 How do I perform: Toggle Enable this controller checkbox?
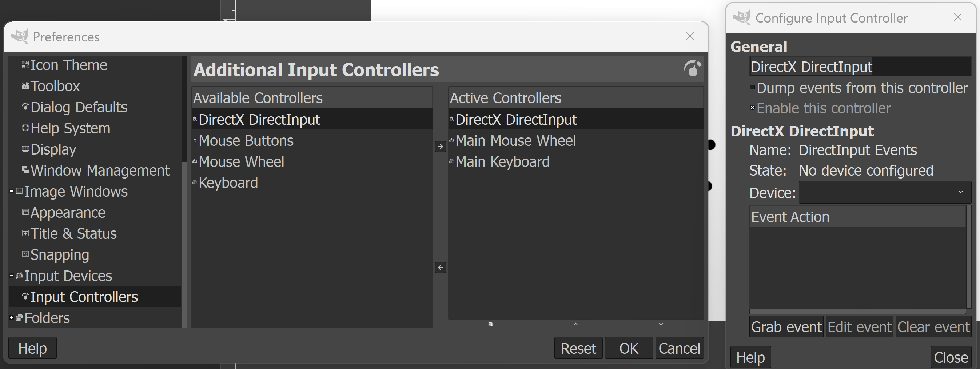coord(752,108)
